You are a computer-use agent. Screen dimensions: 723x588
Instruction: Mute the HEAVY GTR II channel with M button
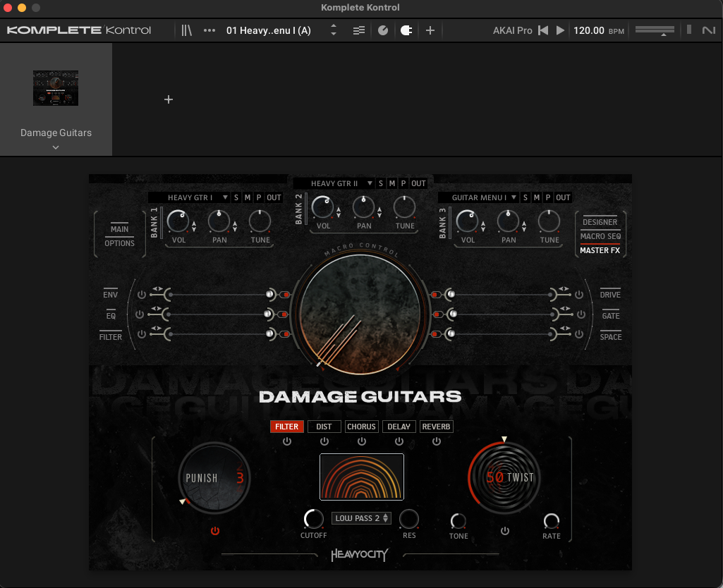(391, 183)
